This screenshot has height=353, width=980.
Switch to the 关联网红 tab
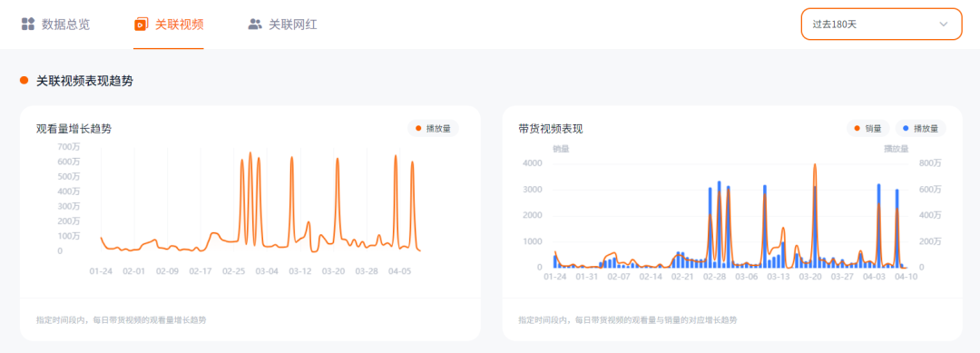(283, 25)
